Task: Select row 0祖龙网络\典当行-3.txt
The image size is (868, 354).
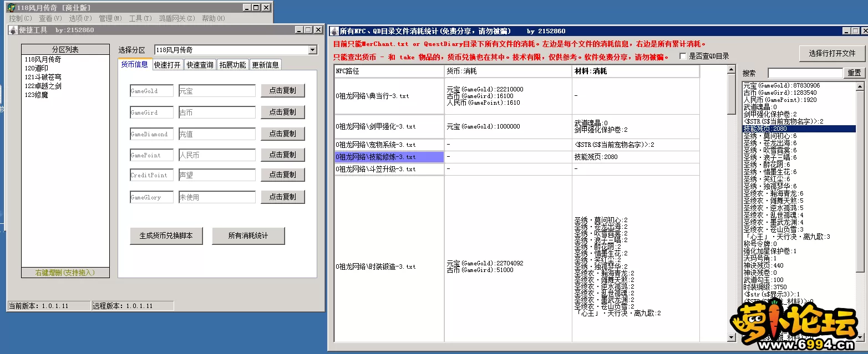Action: point(389,96)
